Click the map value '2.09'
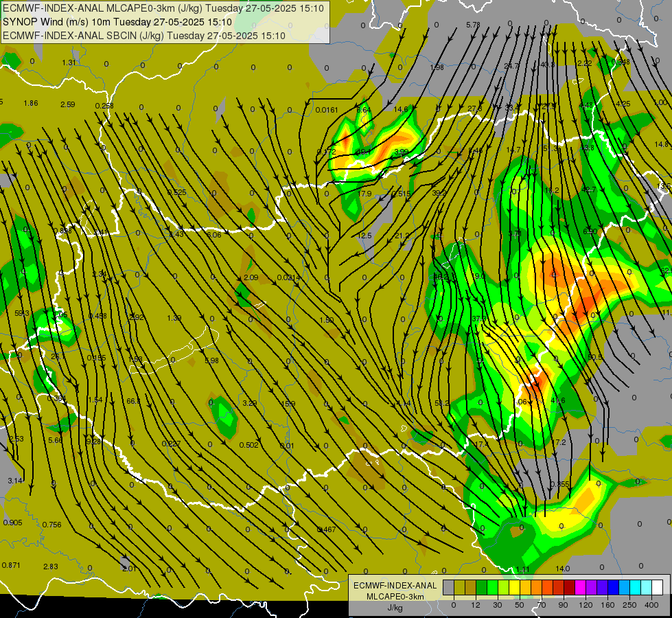This screenshot has height=618, width=672. pos(251,277)
